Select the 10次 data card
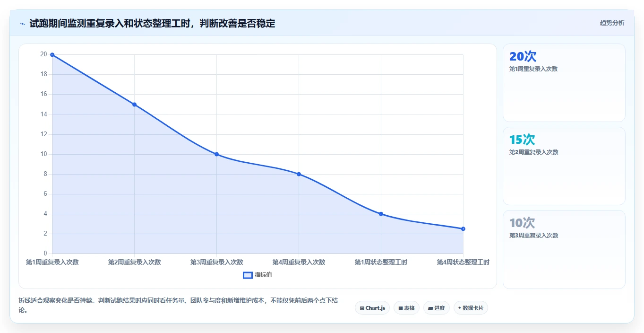The height and width of the screenshot is (333, 644). [564, 249]
